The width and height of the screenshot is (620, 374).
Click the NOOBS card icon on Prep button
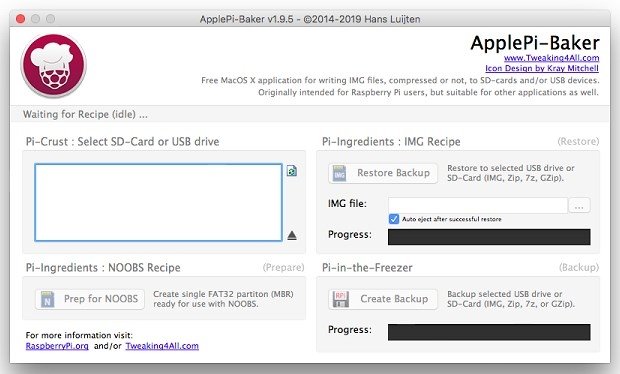click(x=47, y=299)
